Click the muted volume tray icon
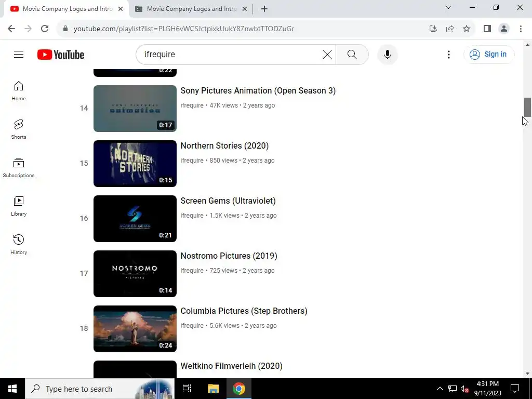This screenshot has width=532, height=399. tap(464, 389)
